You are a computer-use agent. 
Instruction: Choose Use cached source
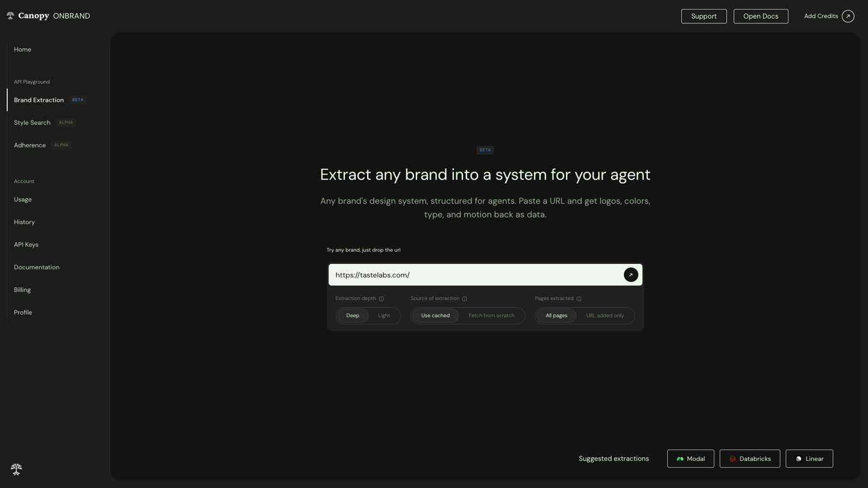[435, 316]
